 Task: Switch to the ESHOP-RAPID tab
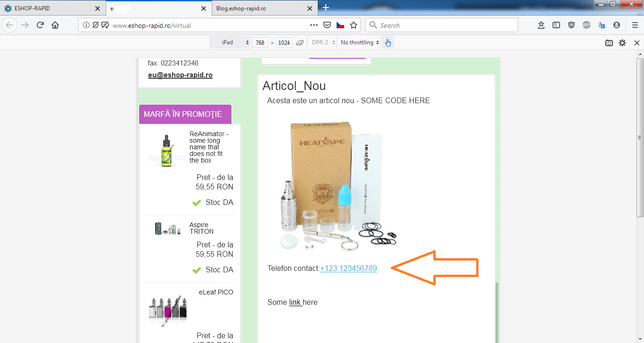point(52,8)
